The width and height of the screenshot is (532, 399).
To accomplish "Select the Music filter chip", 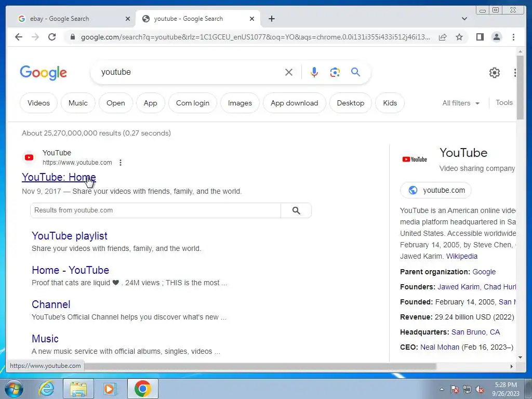I will (x=78, y=103).
